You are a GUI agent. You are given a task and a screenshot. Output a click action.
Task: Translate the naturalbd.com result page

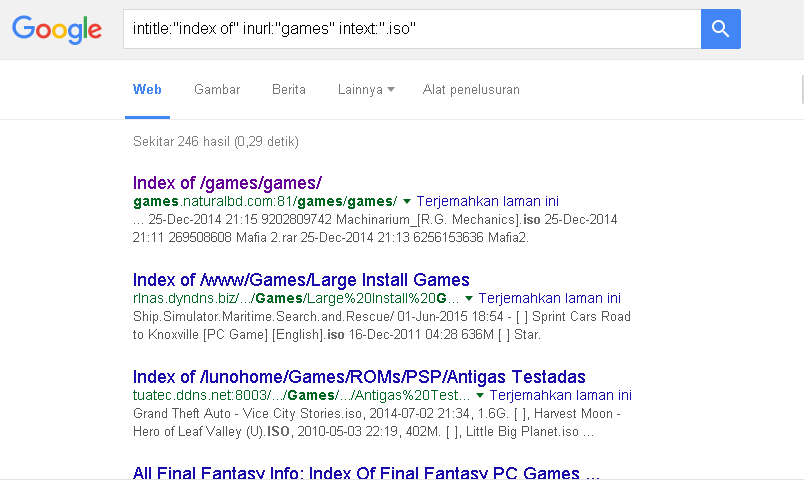pos(488,201)
